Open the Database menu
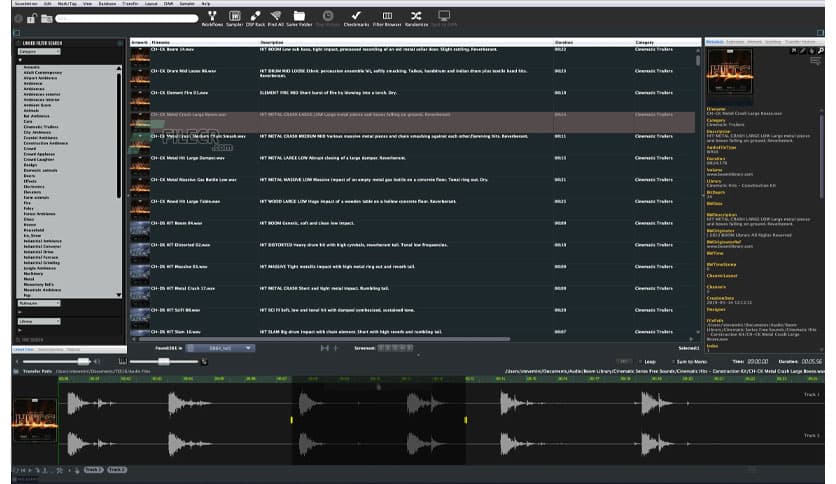The image size is (836, 484). (107, 3)
